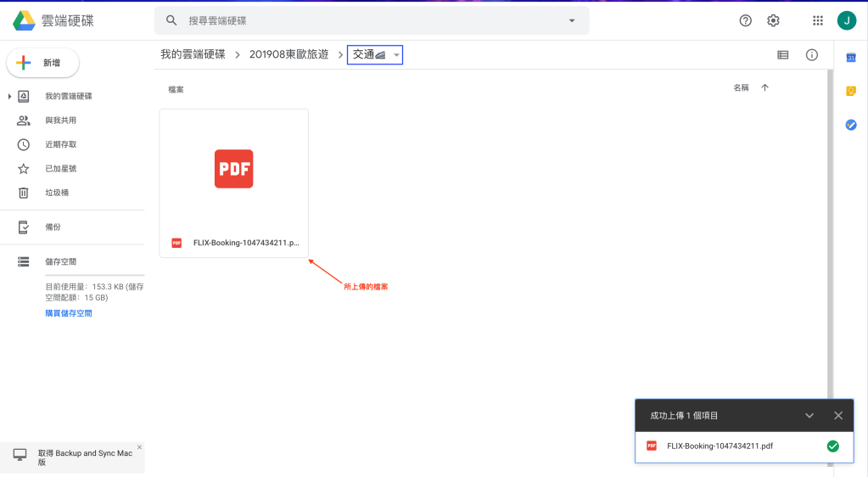Viewport: 868px width, 477px height.
Task: Open Google Tasks side panel icon
Action: point(851,125)
